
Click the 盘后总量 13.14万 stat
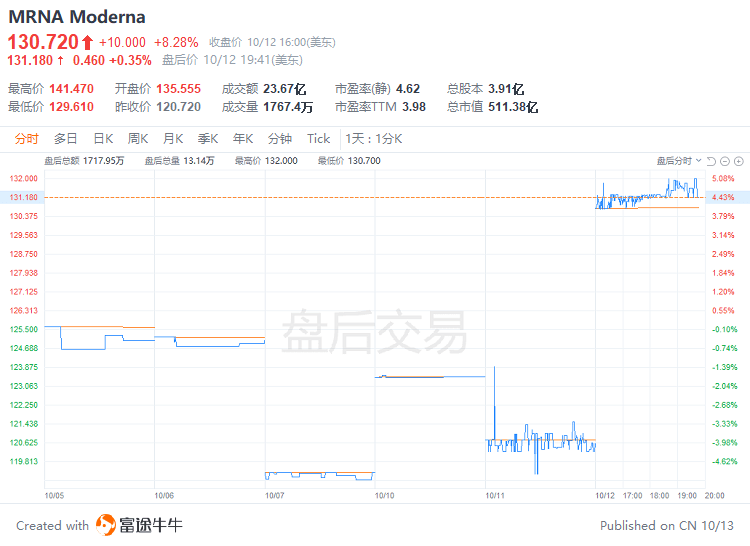[x=179, y=161]
